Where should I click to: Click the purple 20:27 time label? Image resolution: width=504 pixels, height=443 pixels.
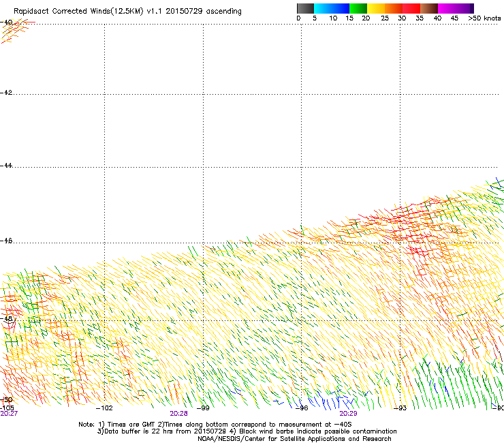(9, 414)
